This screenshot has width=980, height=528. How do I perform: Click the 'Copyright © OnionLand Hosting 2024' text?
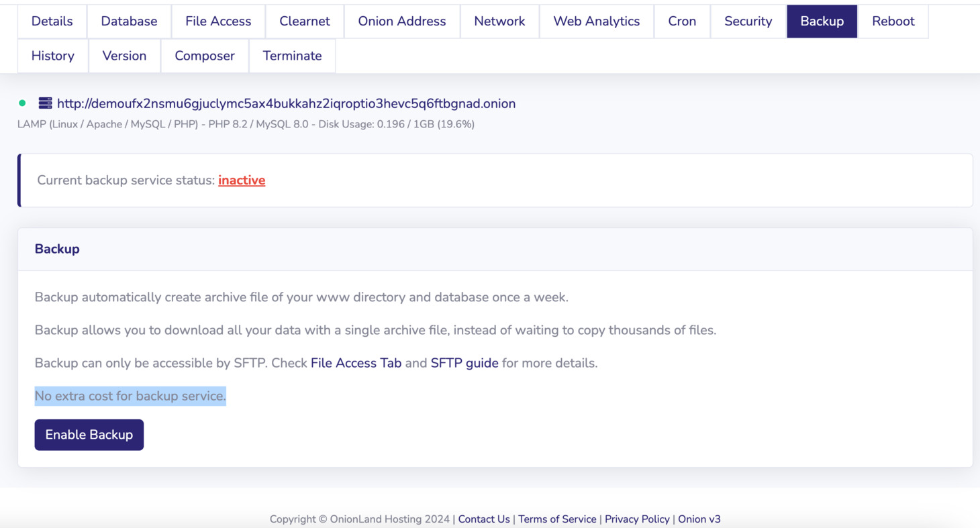coord(360,519)
